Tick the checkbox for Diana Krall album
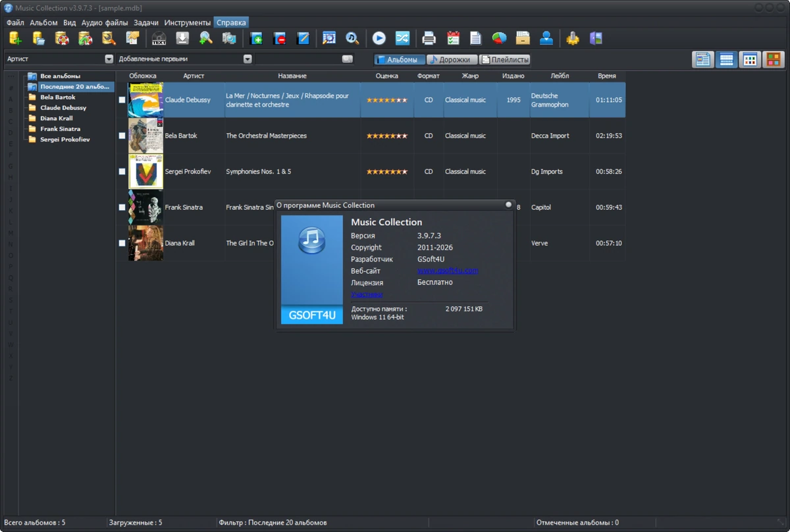This screenshot has height=532, width=790. [122, 243]
